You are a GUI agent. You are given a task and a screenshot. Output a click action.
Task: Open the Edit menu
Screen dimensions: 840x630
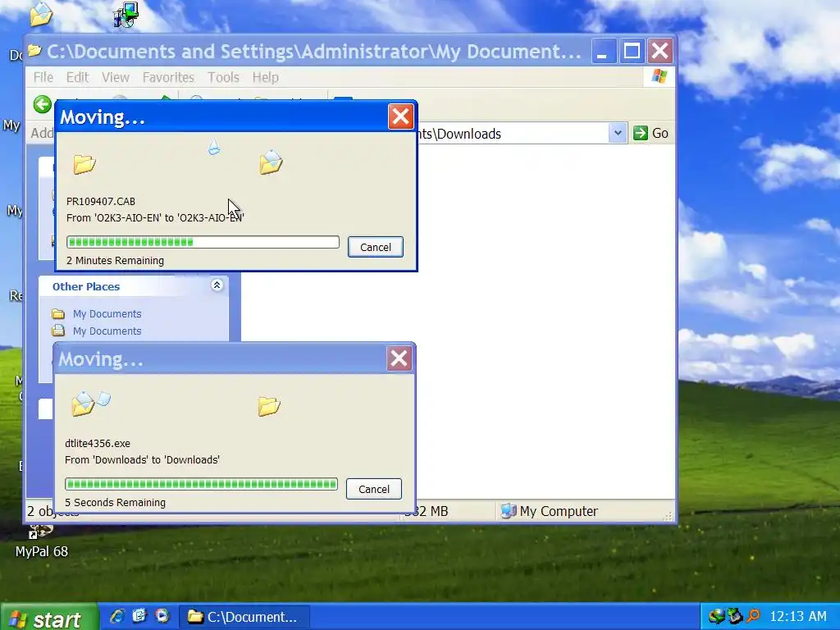tap(77, 77)
